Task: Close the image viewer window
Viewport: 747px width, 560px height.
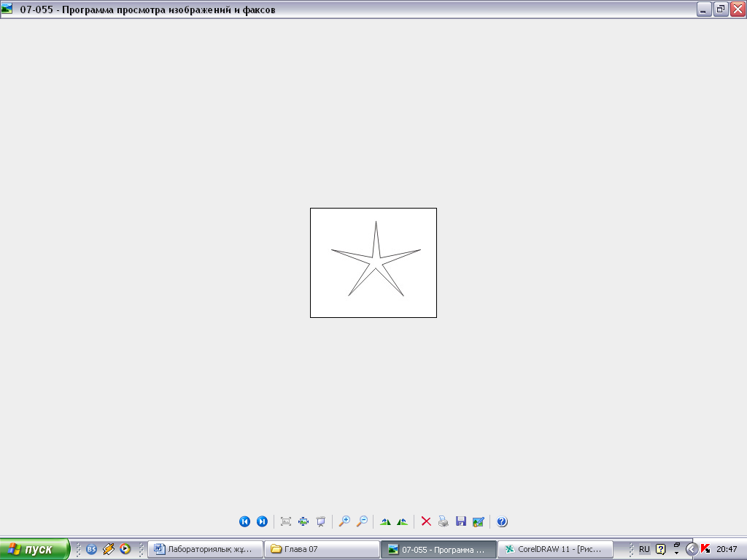Action: tap(738, 9)
